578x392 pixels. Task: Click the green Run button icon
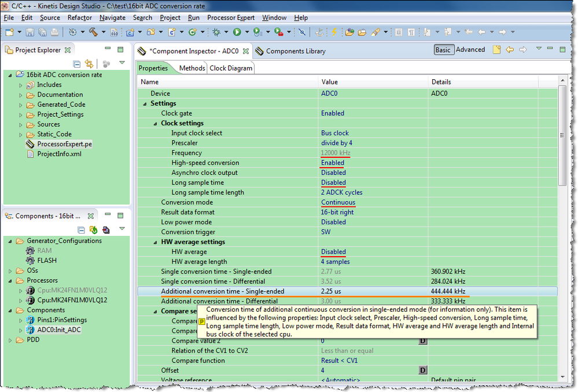pyautogui.click(x=237, y=32)
